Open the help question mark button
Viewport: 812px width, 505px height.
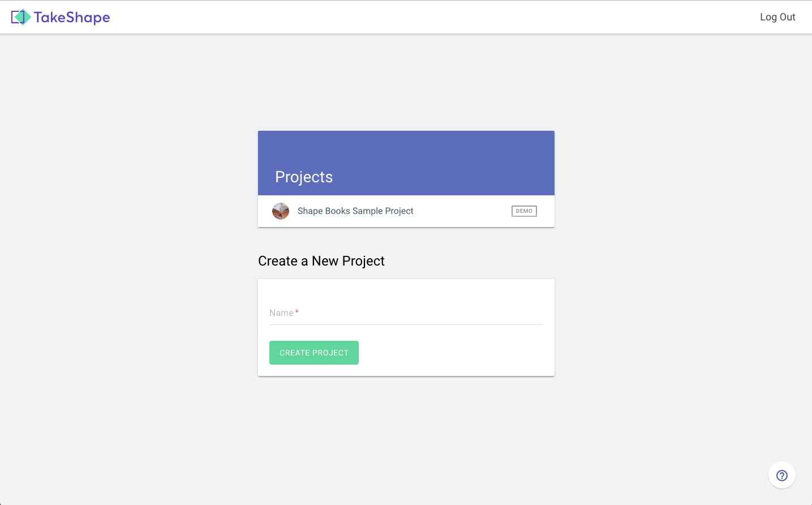pos(781,476)
